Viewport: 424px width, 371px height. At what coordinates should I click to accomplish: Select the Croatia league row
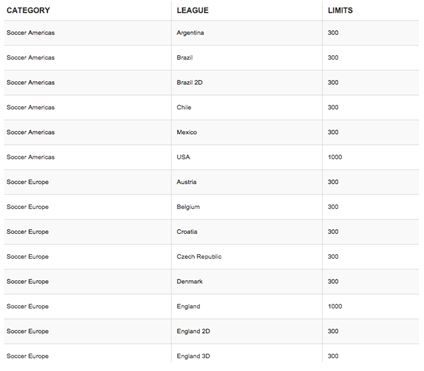pyautogui.click(x=211, y=232)
